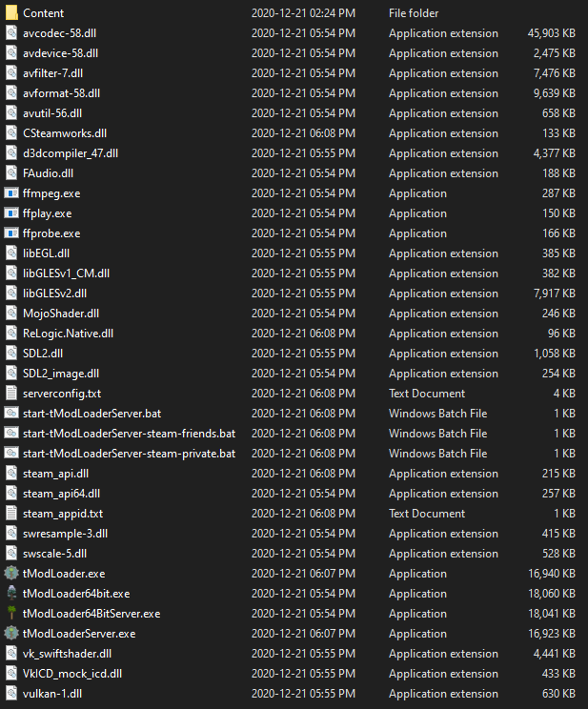
Task: Click the 45,903 KB size value
Action: point(552,33)
